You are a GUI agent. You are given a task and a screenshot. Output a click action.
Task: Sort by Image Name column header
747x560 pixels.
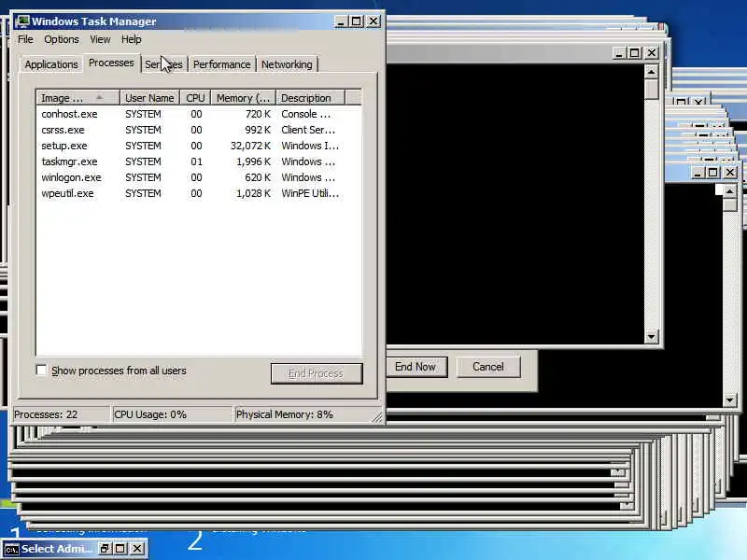coord(78,98)
